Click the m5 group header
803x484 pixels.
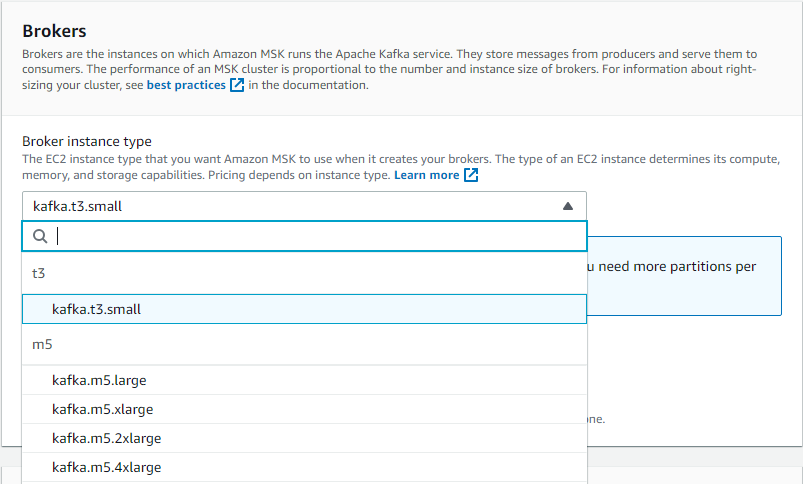tap(42, 344)
